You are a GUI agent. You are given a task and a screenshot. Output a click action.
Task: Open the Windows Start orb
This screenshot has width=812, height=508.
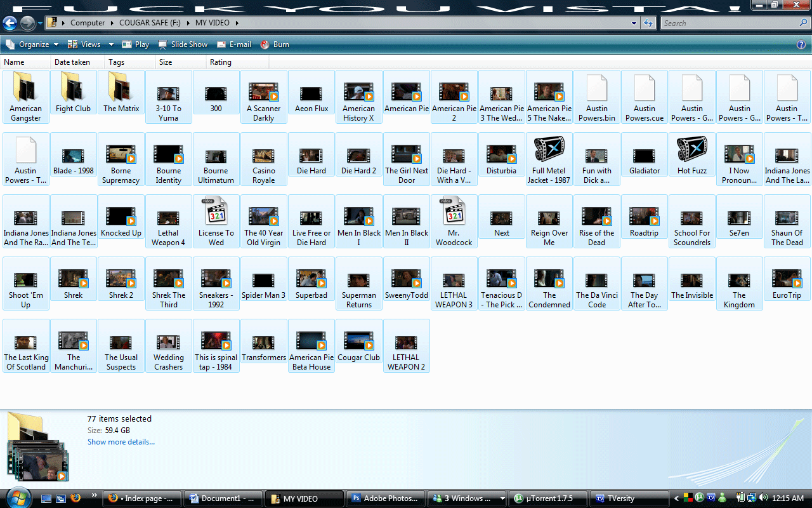pos(17,497)
